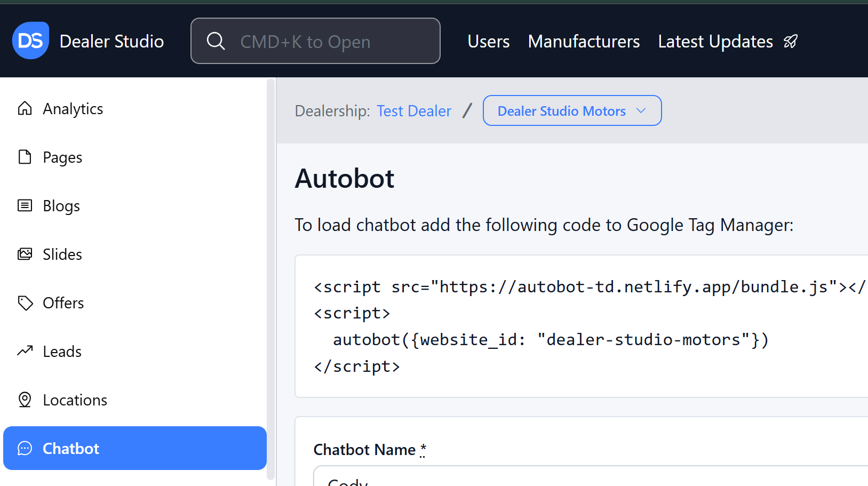Click the Chatbot Name text field

coord(587,477)
